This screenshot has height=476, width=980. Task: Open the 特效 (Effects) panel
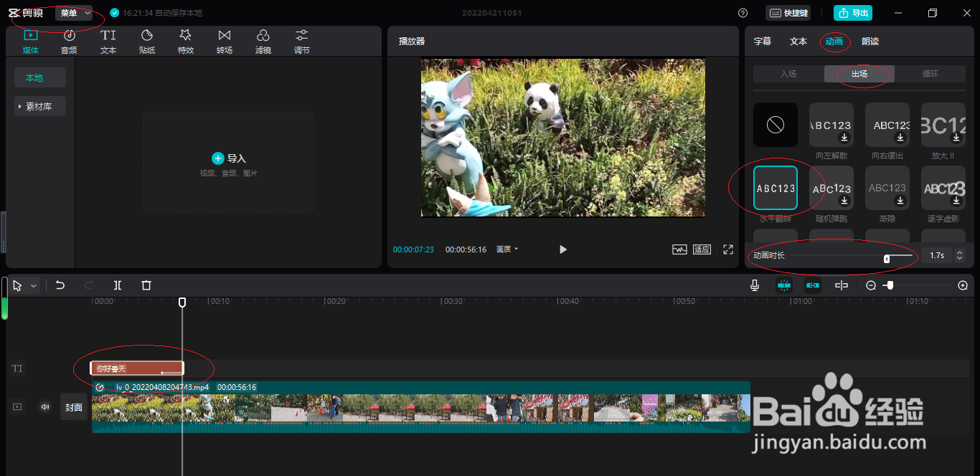coord(186,42)
